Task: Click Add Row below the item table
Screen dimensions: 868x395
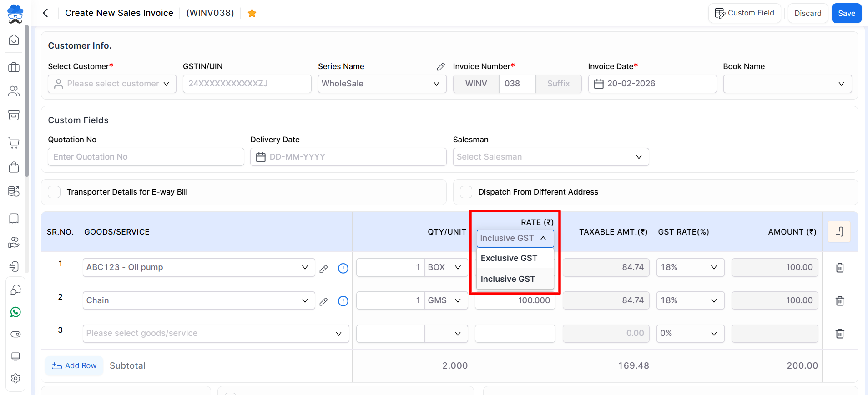Action: (74, 365)
